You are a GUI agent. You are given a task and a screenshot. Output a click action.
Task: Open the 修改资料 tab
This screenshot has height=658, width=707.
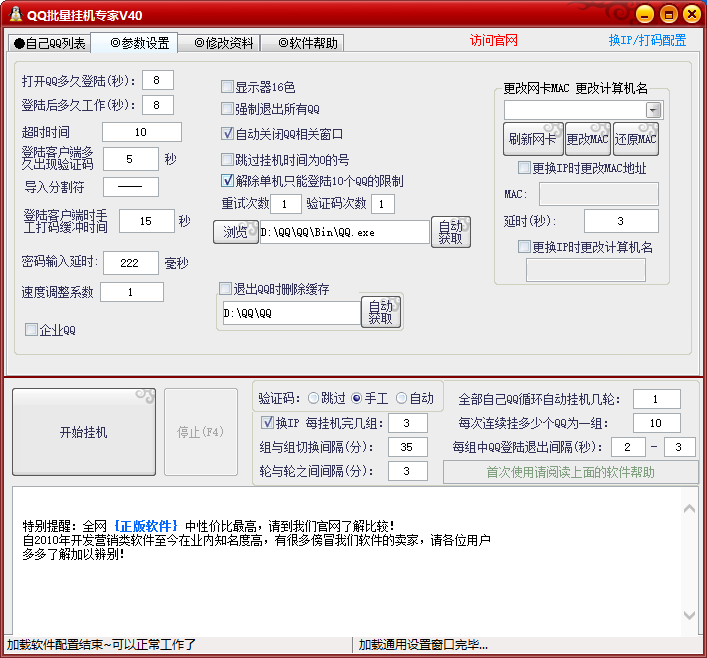[x=219, y=43]
